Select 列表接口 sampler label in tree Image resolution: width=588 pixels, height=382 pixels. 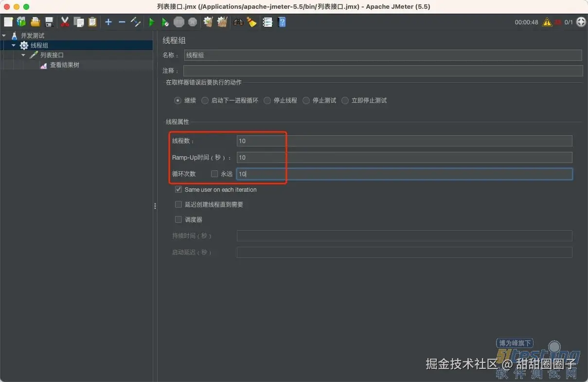pos(52,55)
